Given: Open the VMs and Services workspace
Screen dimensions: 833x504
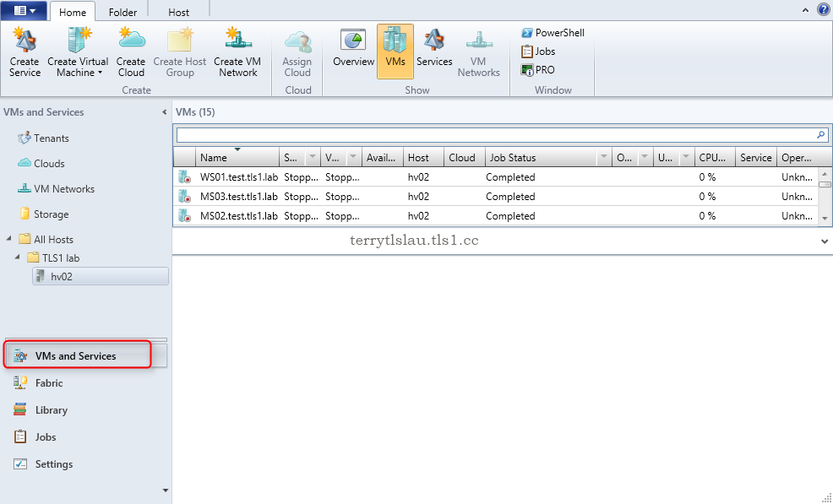Looking at the screenshot, I should [85, 355].
